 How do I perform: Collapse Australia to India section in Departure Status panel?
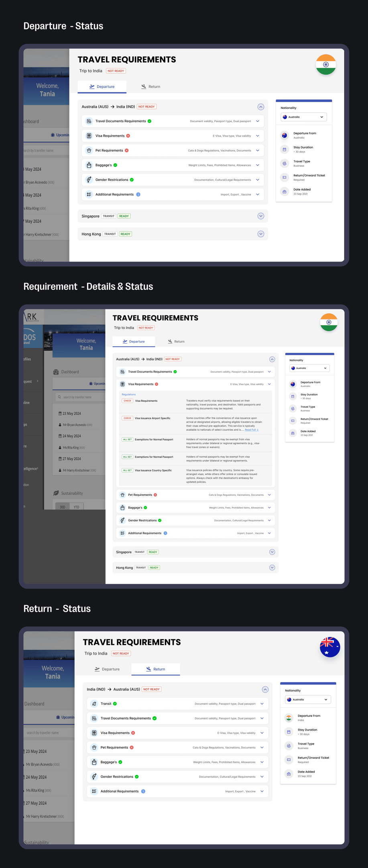261,107
